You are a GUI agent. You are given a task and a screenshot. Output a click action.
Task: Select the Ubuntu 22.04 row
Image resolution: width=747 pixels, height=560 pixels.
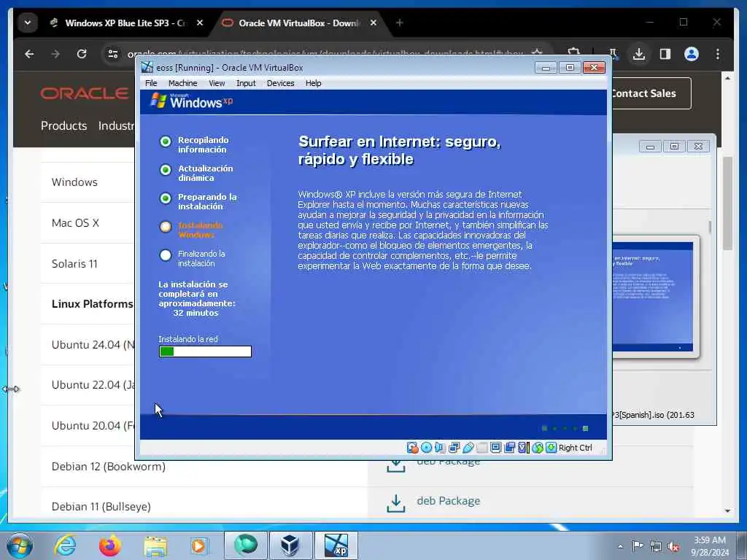coord(88,385)
